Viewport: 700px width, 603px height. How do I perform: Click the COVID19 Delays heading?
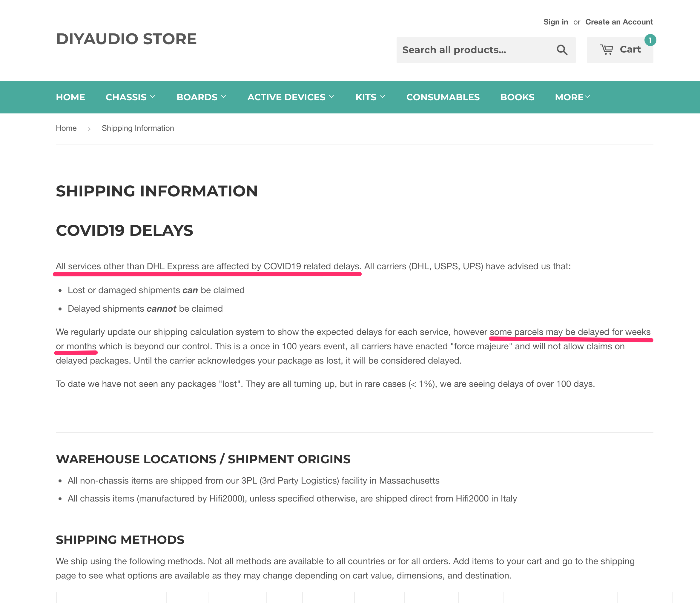coord(124,230)
